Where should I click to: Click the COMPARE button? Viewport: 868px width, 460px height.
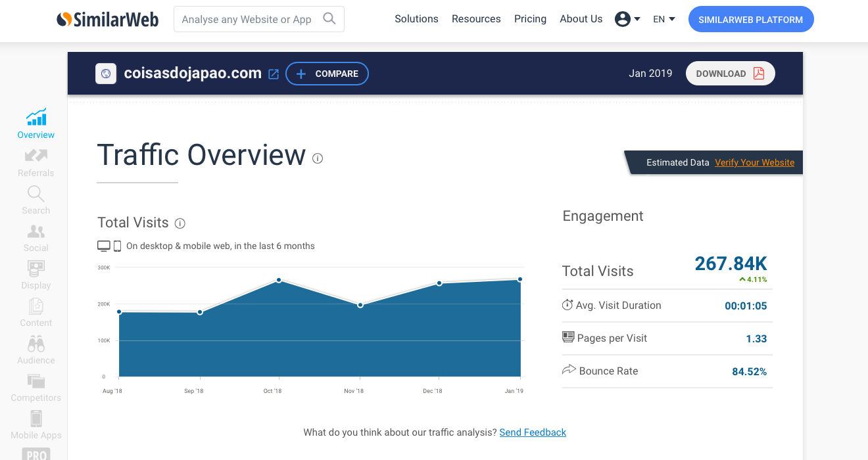(327, 74)
